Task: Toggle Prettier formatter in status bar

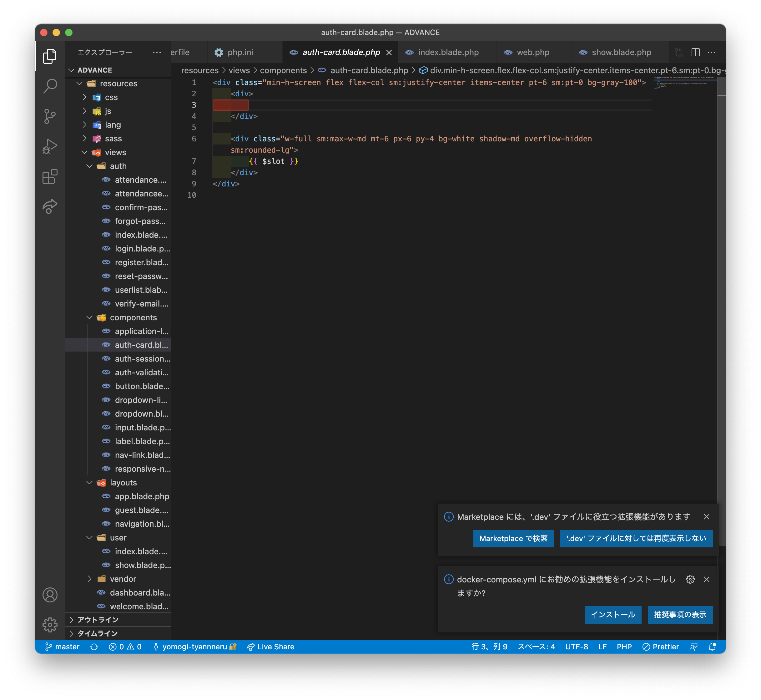Action: point(661,647)
